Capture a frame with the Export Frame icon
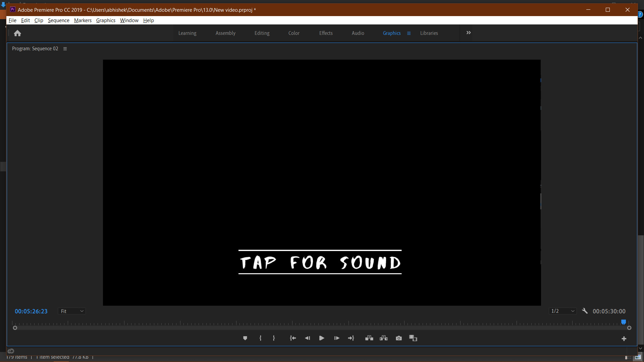The width and height of the screenshot is (644, 362). point(398,338)
